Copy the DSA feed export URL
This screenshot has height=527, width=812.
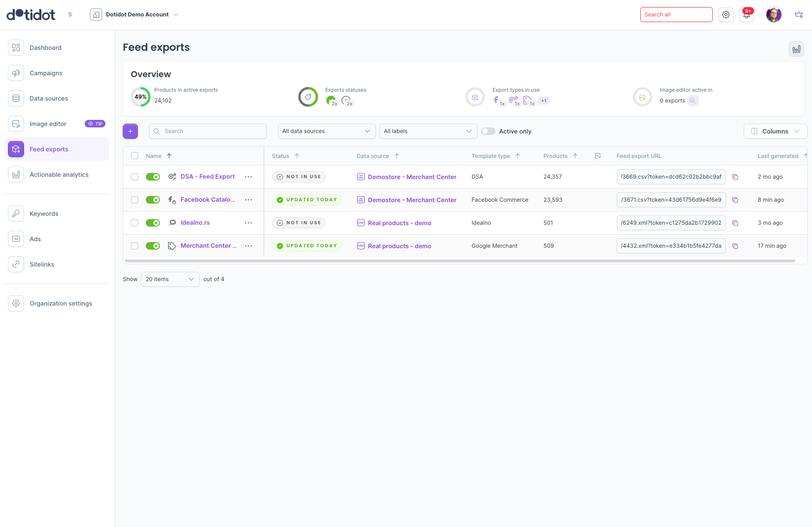[735, 177]
